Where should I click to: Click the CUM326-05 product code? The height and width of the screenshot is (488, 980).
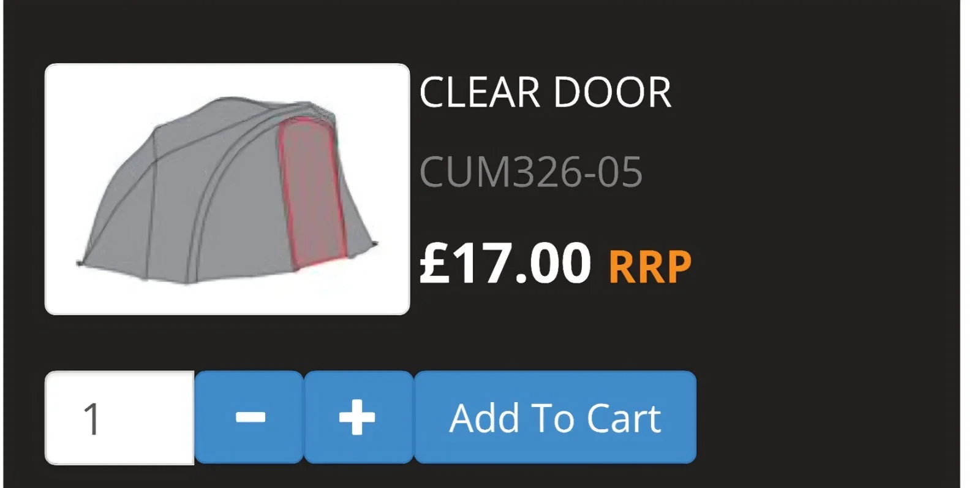tap(531, 172)
